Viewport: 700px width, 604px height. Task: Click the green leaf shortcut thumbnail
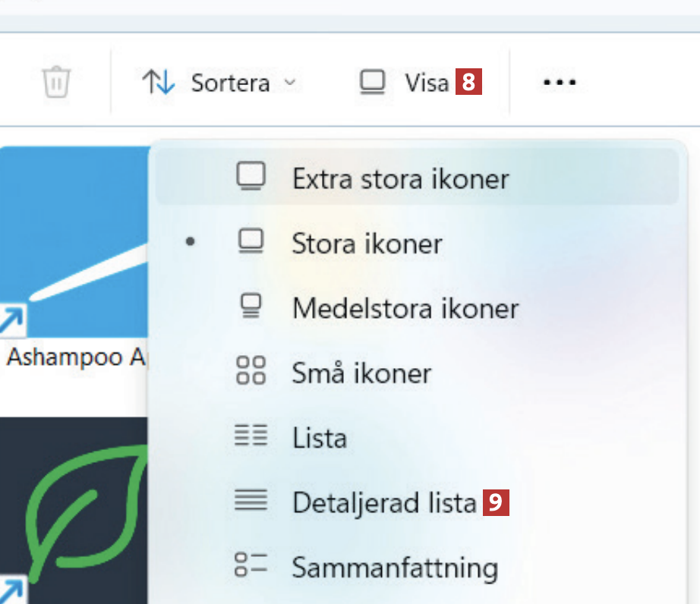click(x=74, y=511)
